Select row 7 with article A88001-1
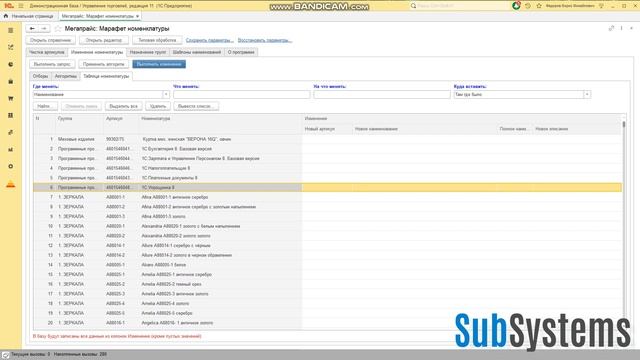This screenshot has width=640, height=360. 327,197
